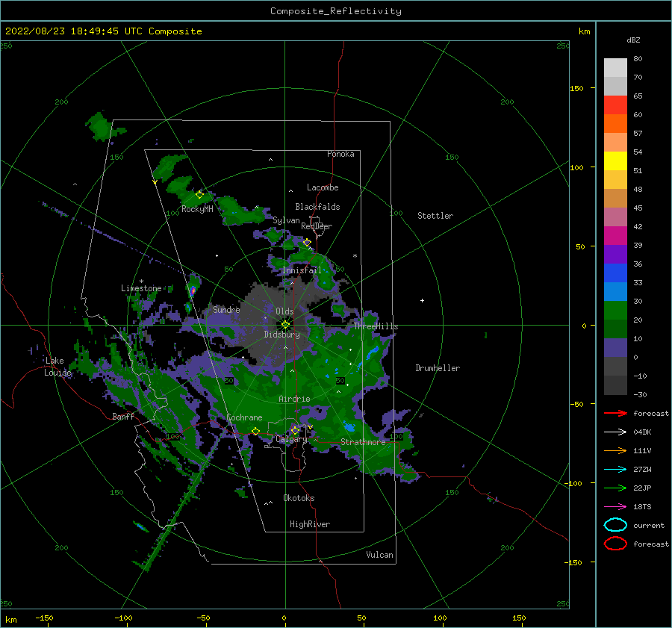
Task: Select the bright green 20-30 dBZ swatch
Action: (x=615, y=311)
